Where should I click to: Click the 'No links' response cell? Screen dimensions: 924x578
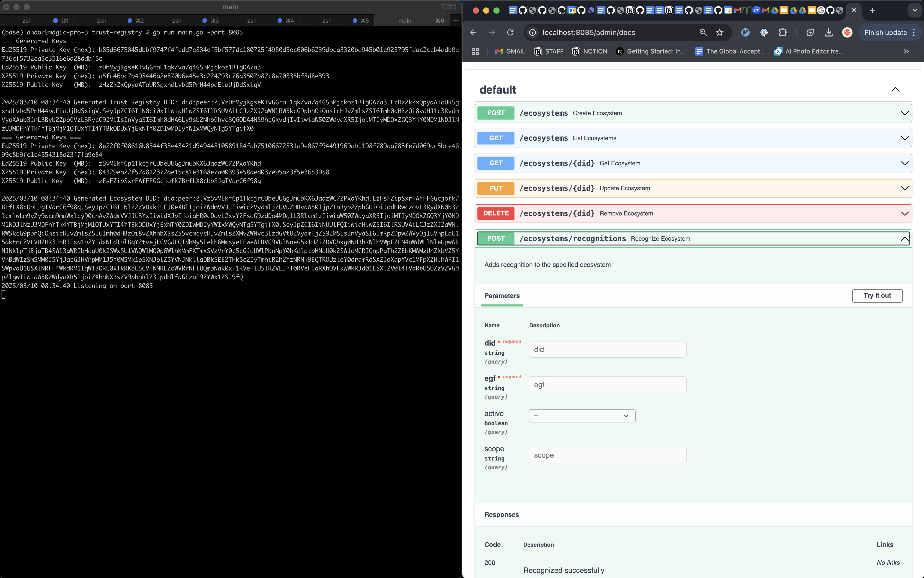888,563
